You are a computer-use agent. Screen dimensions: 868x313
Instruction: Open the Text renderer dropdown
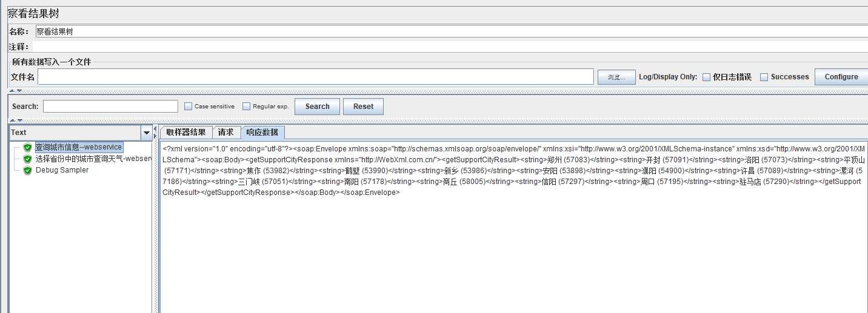(x=147, y=133)
